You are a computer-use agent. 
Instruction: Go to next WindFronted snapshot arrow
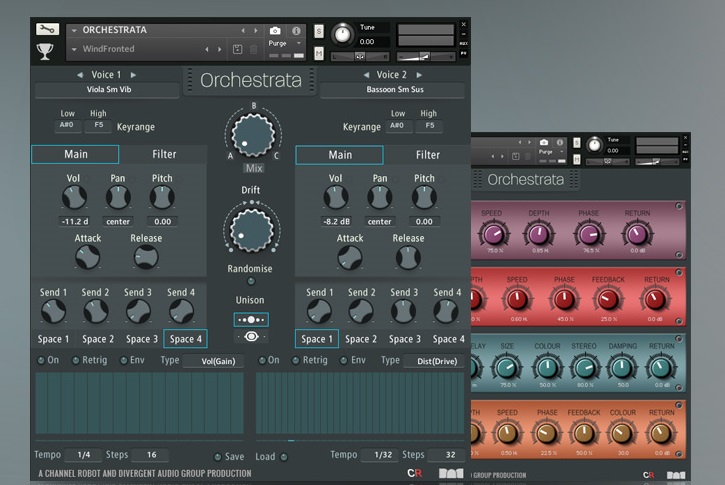pyautogui.click(x=220, y=49)
